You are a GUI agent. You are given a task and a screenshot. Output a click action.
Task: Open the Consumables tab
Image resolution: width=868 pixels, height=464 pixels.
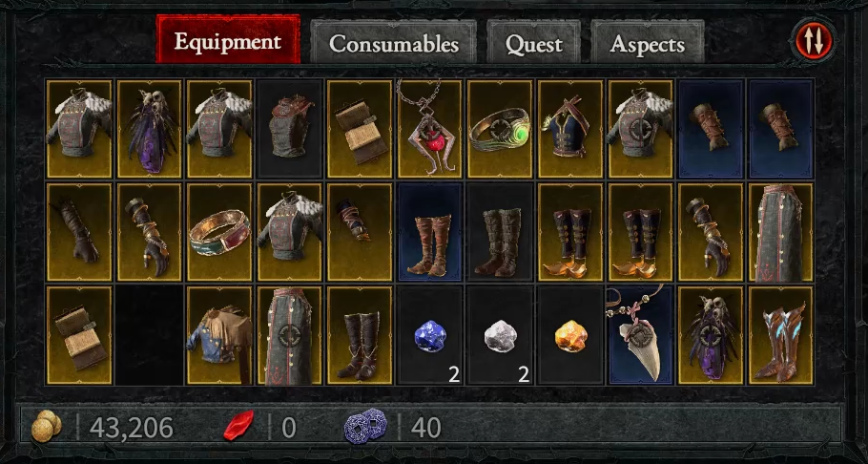[x=394, y=43]
